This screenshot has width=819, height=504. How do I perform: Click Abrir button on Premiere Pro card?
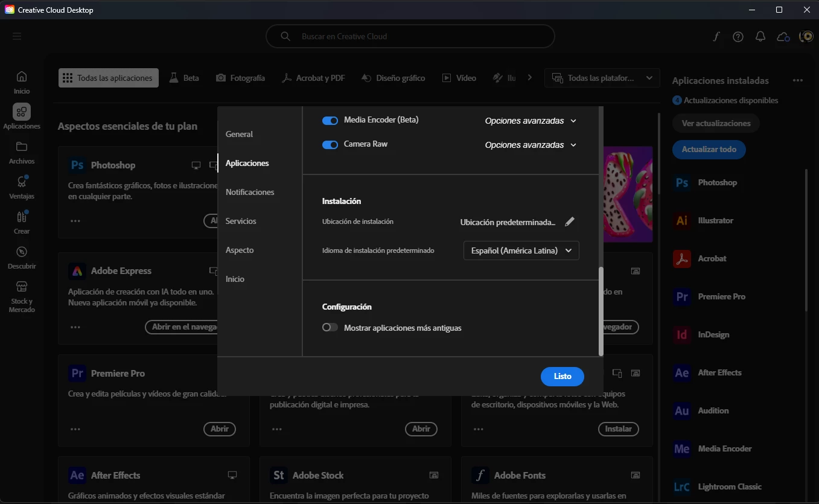[x=220, y=429]
